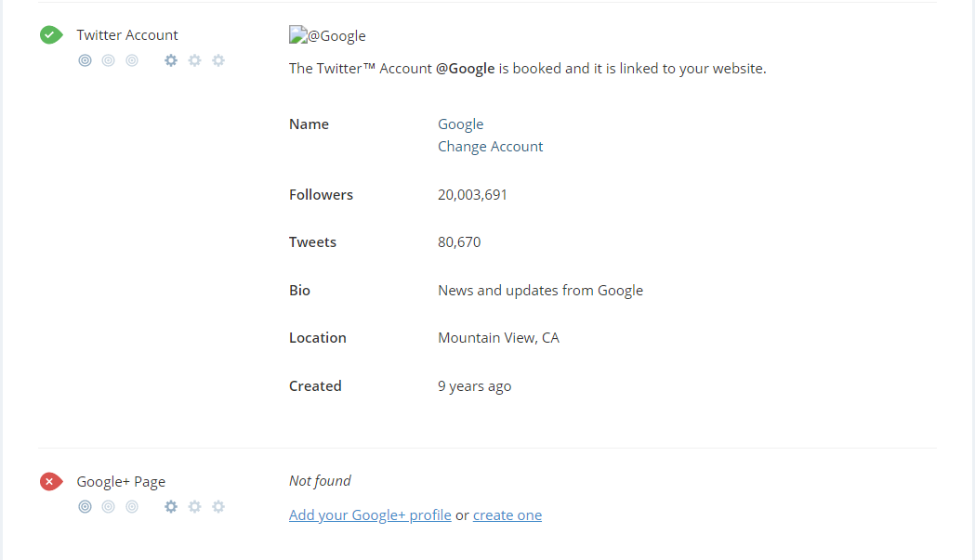Click the first gear icon under Twitter Account
Viewport: 975px width, 560px height.
tap(171, 60)
